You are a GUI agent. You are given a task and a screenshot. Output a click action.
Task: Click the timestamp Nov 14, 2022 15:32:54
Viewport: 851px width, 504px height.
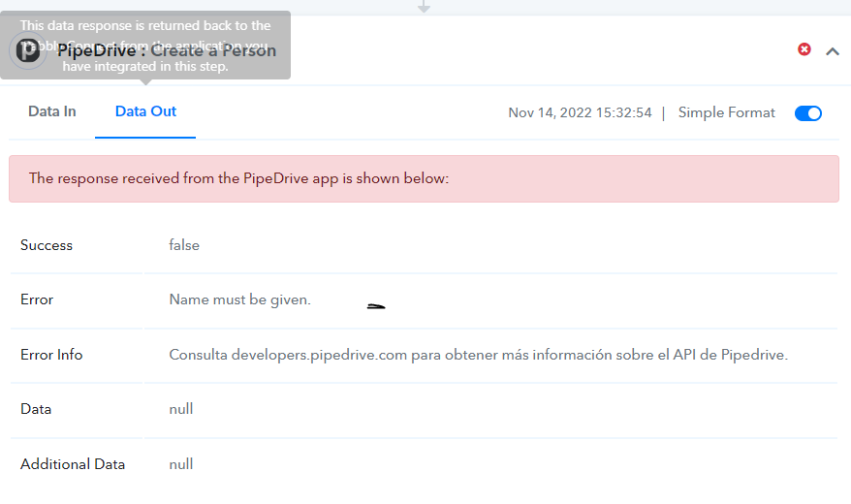(580, 112)
